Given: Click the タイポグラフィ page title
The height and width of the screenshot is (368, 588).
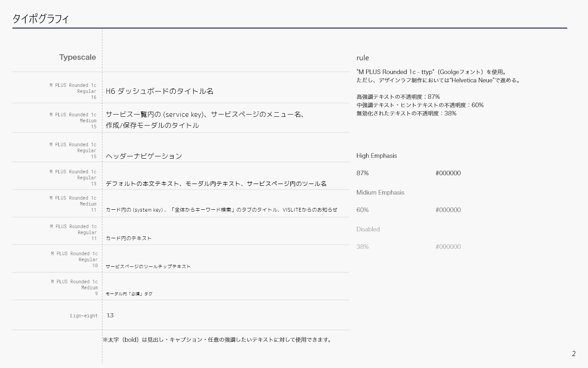Looking at the screenshot, I should 40,19.
